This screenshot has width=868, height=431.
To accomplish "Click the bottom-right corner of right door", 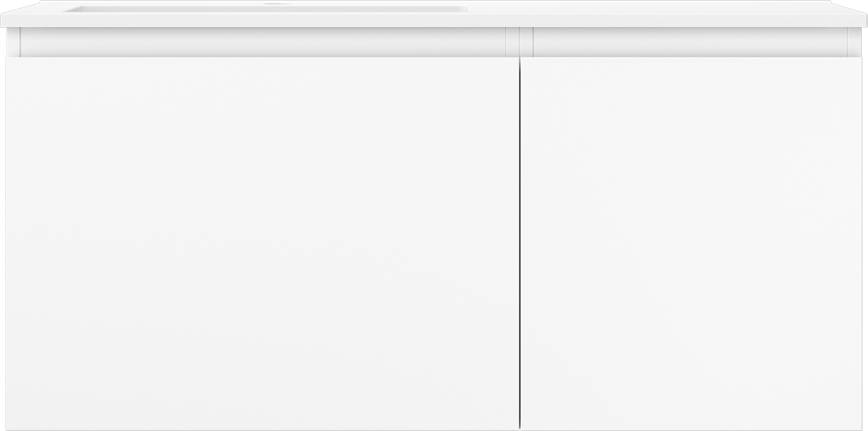I will [861, 429].
